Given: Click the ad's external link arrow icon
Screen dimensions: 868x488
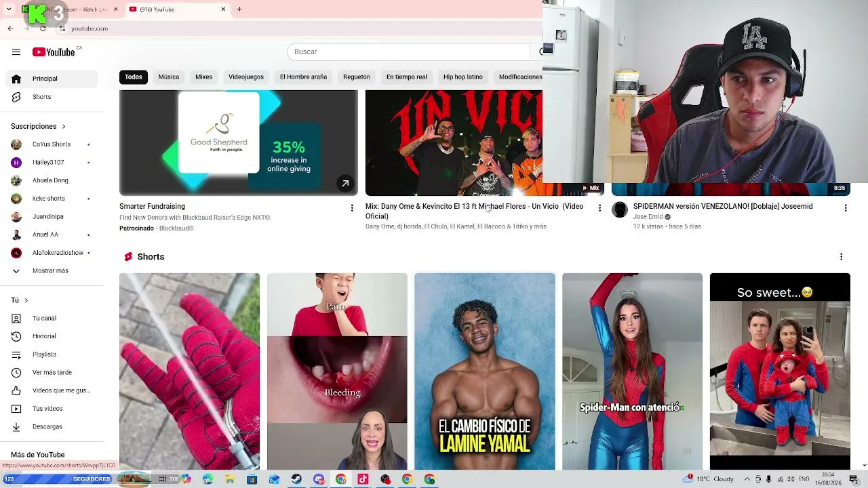Looking at the screenshot, I should 345,184.
